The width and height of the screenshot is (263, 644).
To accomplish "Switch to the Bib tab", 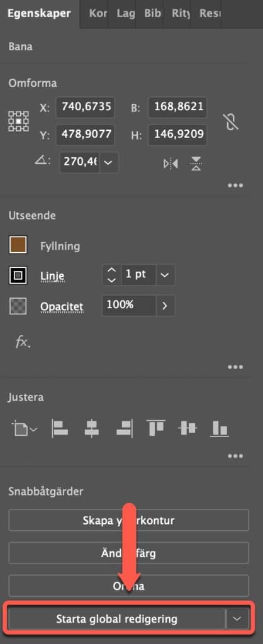I will tap(153, 13).
